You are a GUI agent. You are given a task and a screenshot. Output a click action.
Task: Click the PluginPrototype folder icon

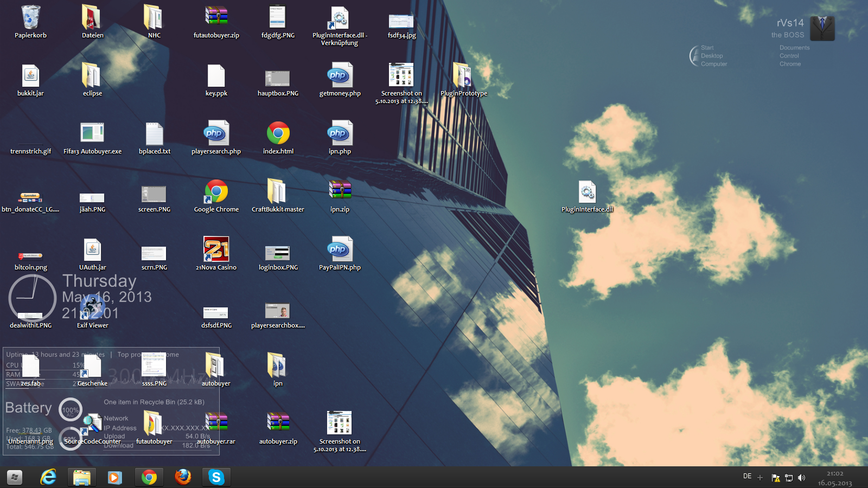click(463, 76)
